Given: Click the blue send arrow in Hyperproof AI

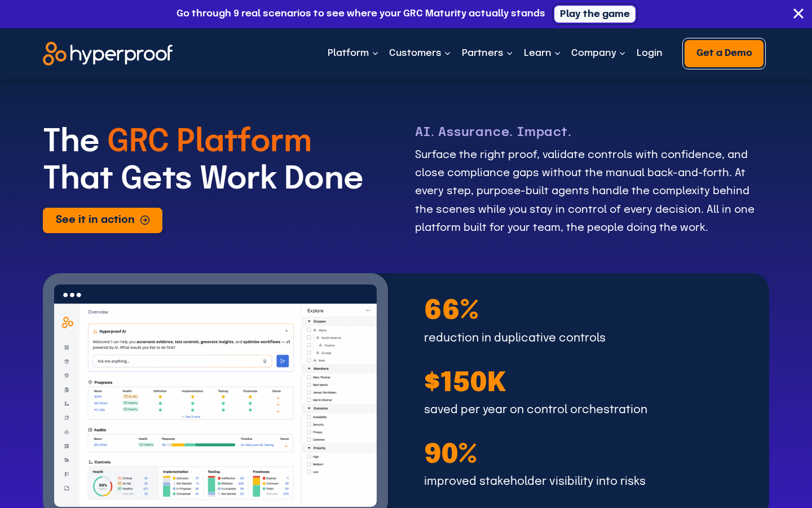Looking at the screenshot, I should tap(283, 361).
